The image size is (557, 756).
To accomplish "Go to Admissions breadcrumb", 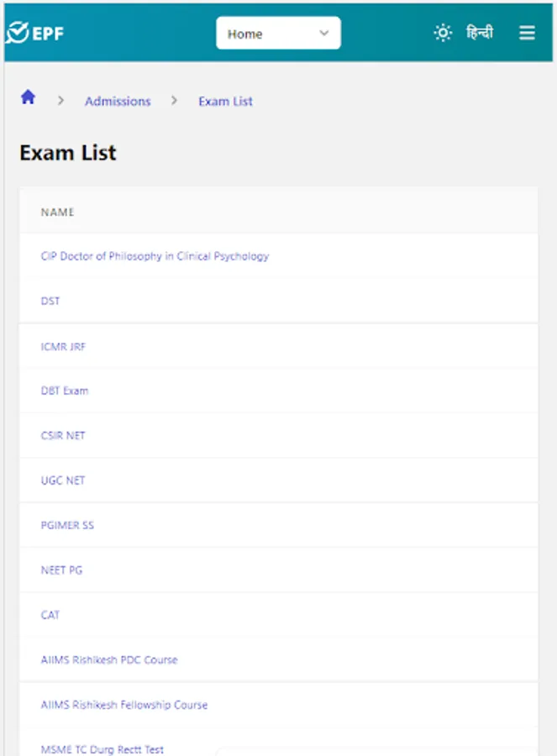I will (118, 102).
